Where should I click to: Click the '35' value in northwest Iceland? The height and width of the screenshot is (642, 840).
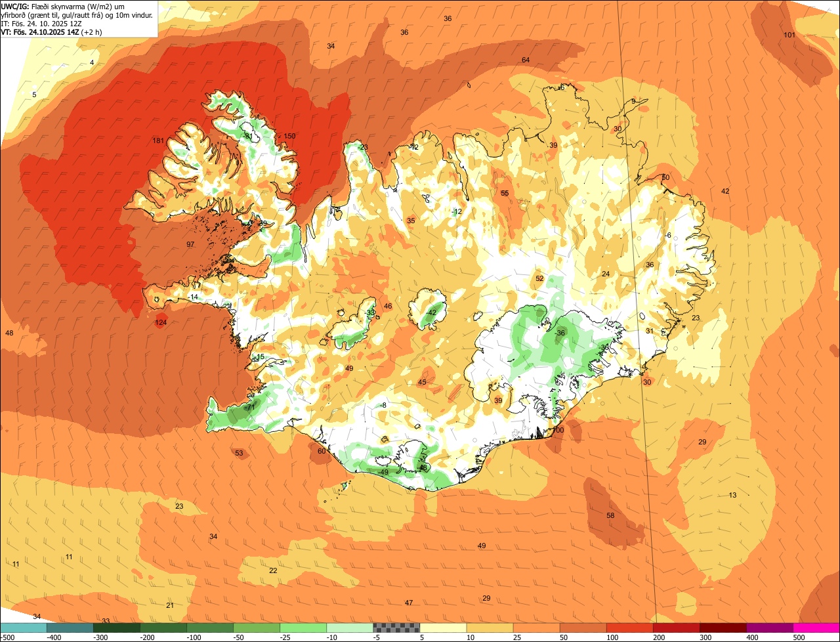(x=411, y=221)
